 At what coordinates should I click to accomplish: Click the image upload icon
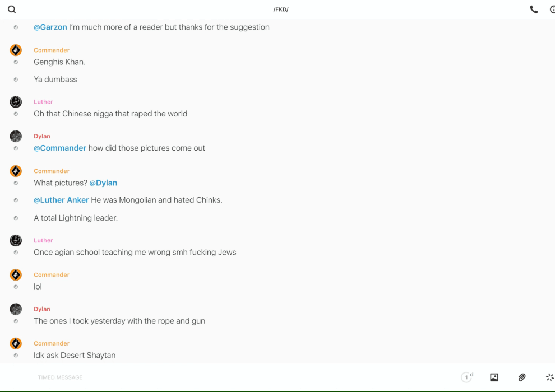pos(494,377)
